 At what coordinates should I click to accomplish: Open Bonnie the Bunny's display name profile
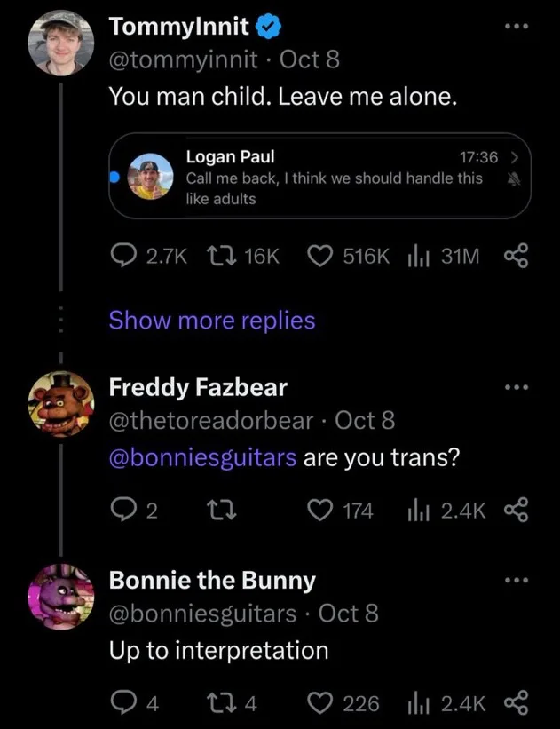(211, 581)
